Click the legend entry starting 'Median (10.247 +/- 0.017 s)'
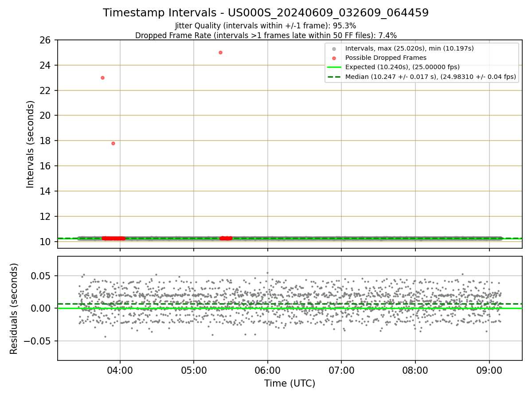The width and height of the screenshot is (532, 399). 430,77
